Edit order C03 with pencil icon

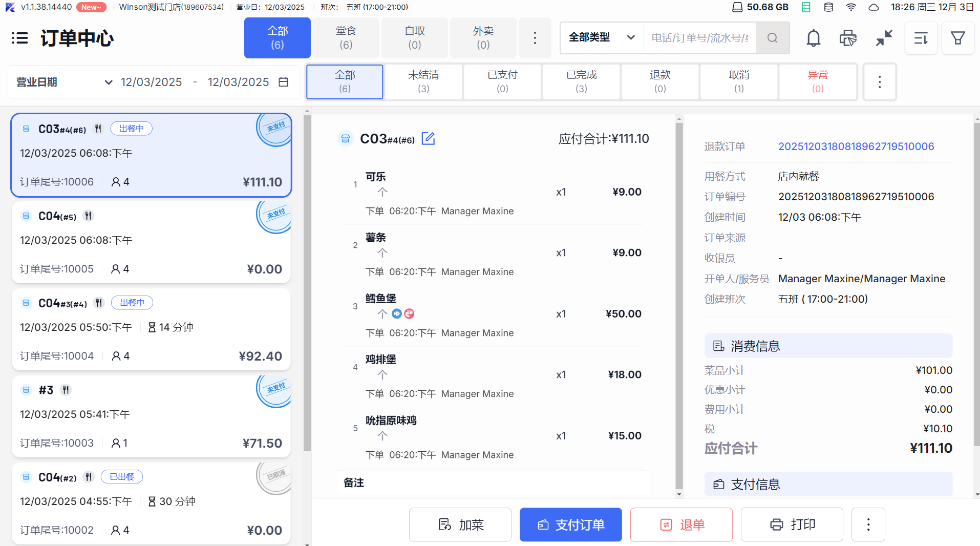pyautogui.click(x=428, y=138)
